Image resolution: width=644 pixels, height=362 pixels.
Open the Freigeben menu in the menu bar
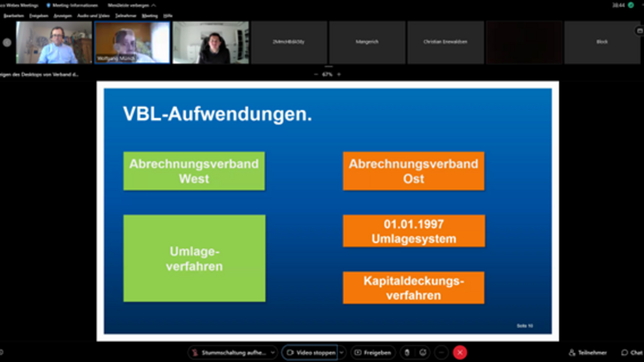(x=39, y=16)
